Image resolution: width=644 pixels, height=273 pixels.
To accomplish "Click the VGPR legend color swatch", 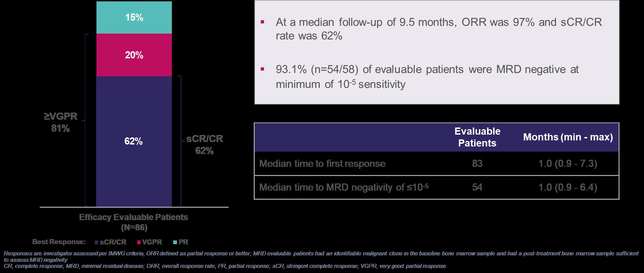I will coord(139,243).
